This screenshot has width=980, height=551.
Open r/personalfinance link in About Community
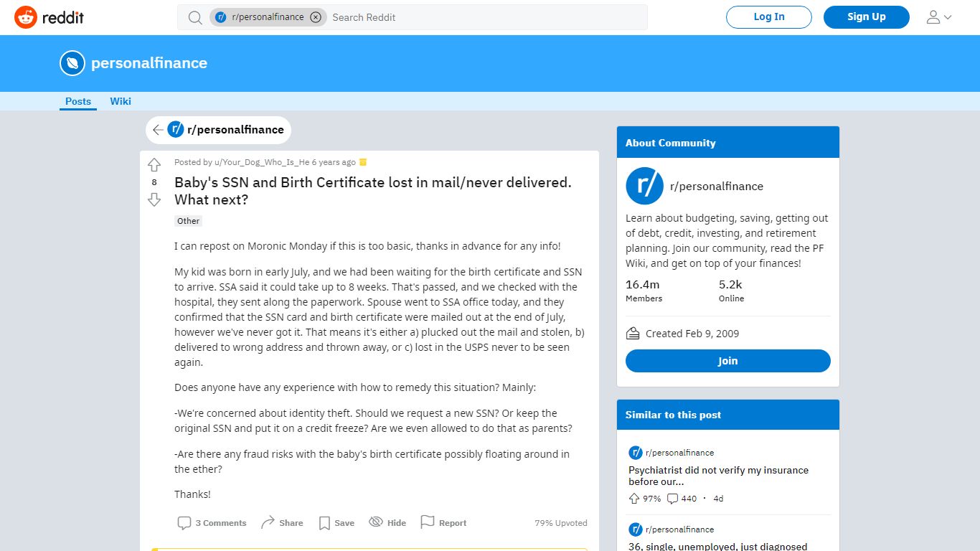[717, 187]
